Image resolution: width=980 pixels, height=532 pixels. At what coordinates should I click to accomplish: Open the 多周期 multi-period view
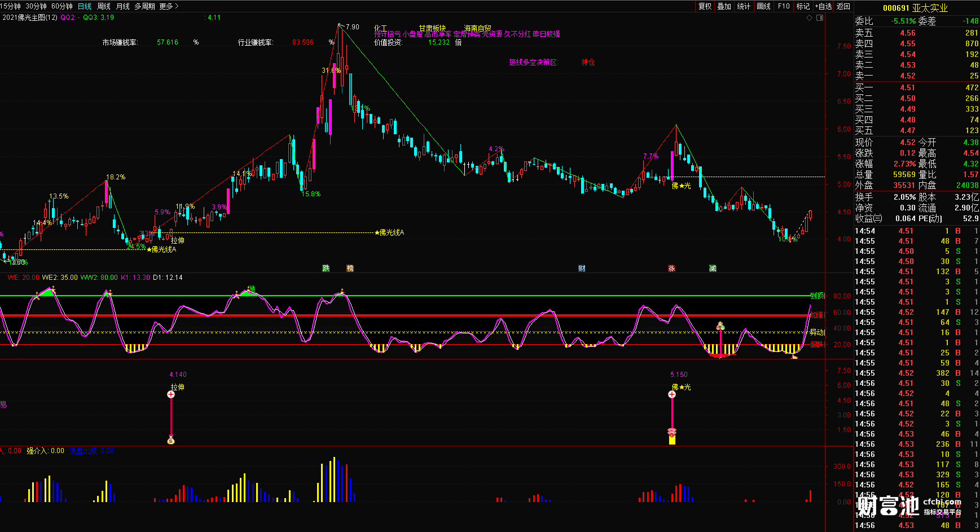click(x=144, y=6)
